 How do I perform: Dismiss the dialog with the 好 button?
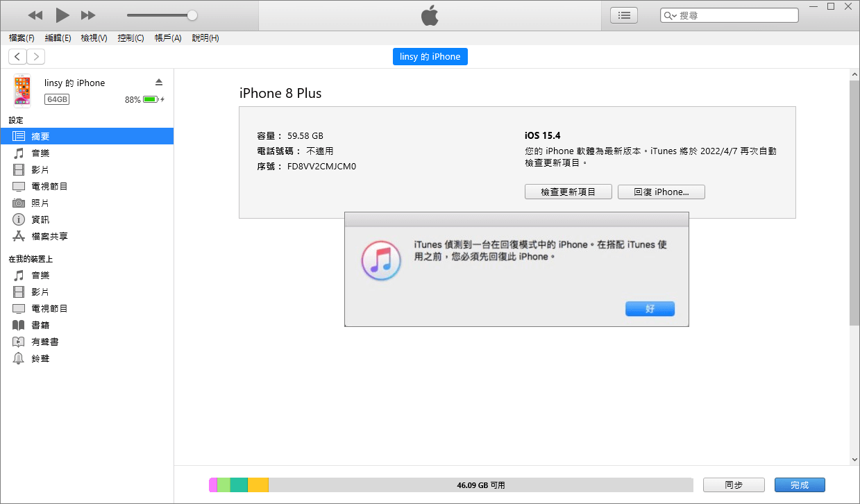649,308
